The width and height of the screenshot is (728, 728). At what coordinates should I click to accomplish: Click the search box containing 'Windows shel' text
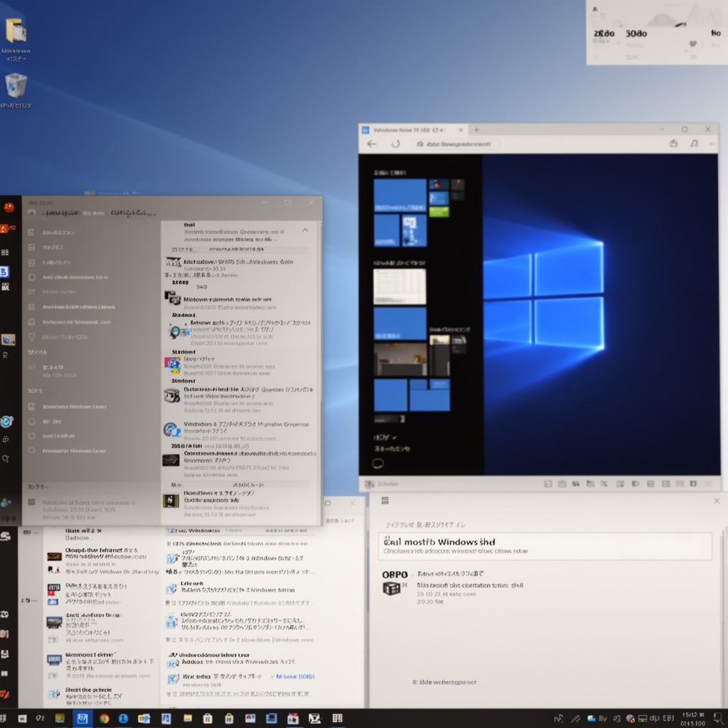545,546
